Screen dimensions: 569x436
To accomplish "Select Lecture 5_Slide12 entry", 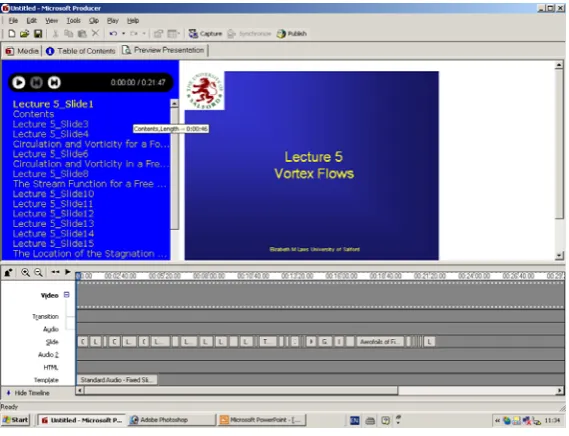I will (x=53, y=213).
